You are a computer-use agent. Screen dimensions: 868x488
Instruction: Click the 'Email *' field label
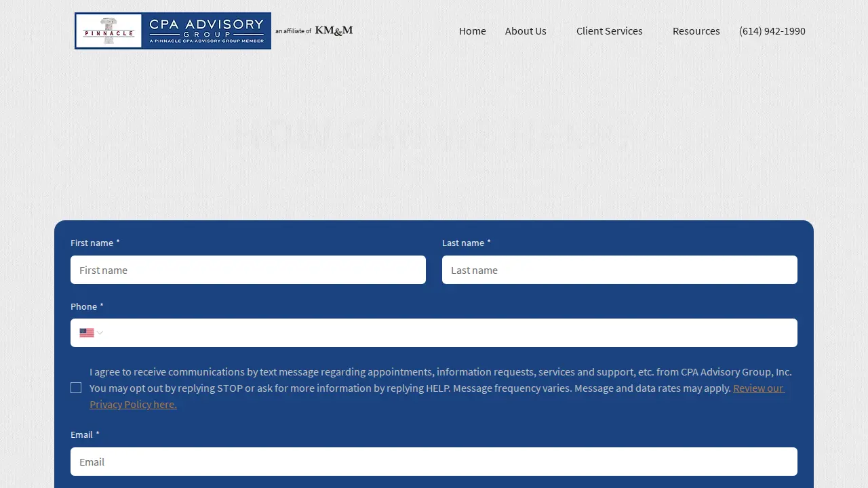(x=85, y=434)
